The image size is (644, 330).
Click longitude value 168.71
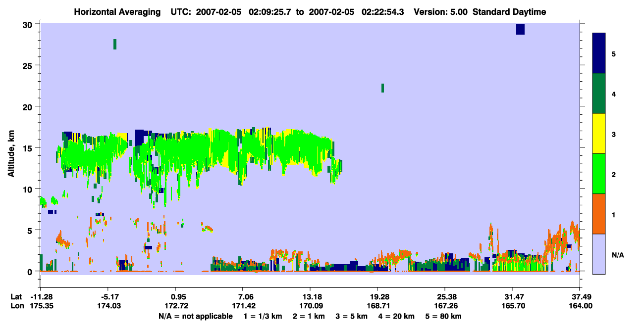click(x=378, y=306)
